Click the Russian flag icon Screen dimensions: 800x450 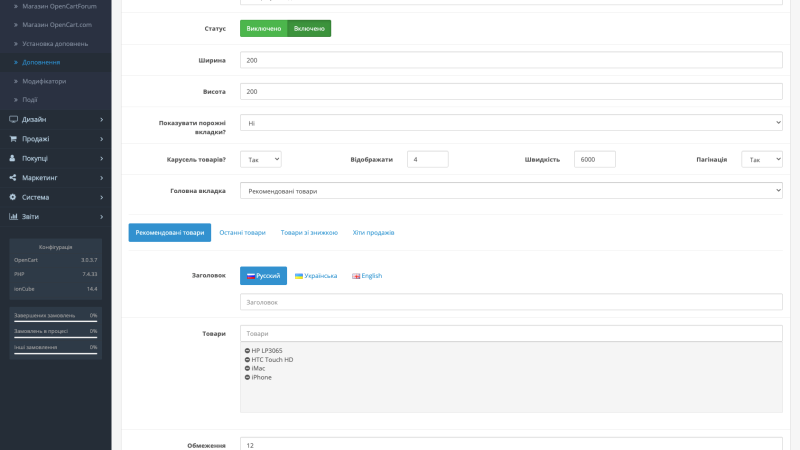click(251, 276)
